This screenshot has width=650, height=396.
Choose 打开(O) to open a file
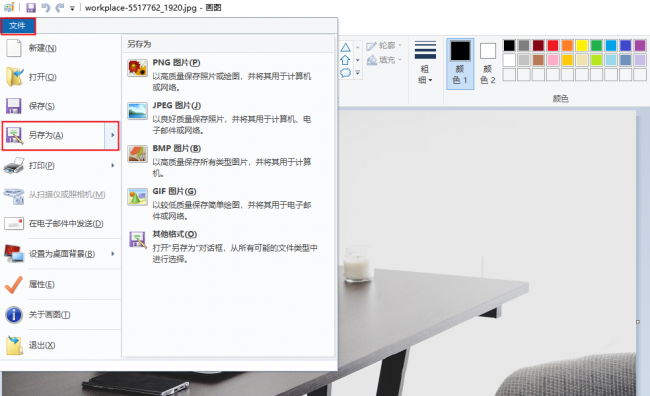pyautogui.click(x=61, y=77)
